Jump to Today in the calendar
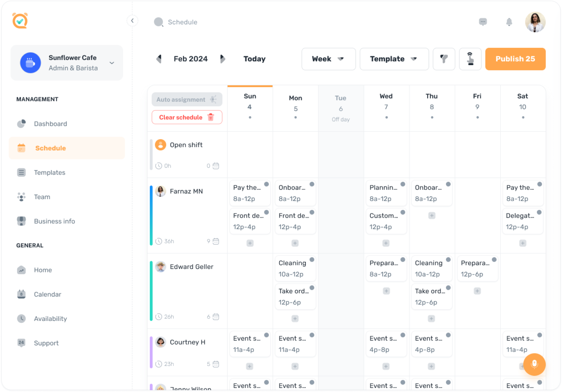 (x=254, y=59)
